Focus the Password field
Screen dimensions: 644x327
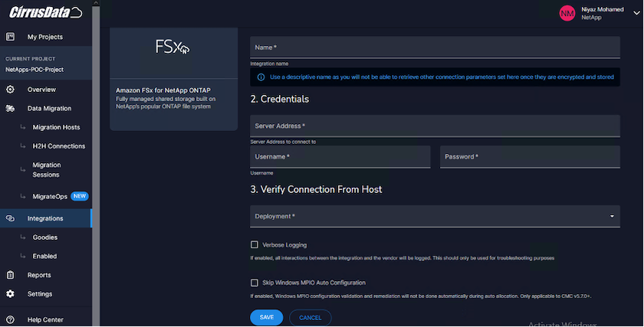[x=530, y=157]
